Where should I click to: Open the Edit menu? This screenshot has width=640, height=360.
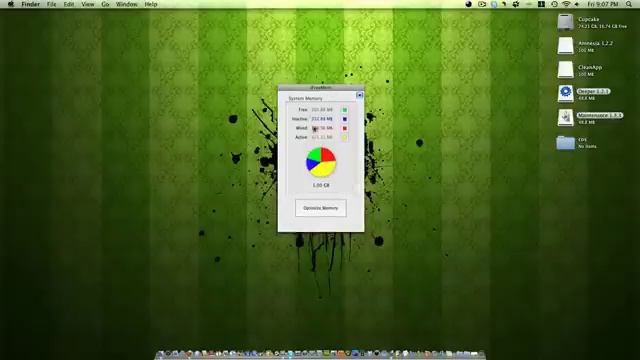pos(69,4)
